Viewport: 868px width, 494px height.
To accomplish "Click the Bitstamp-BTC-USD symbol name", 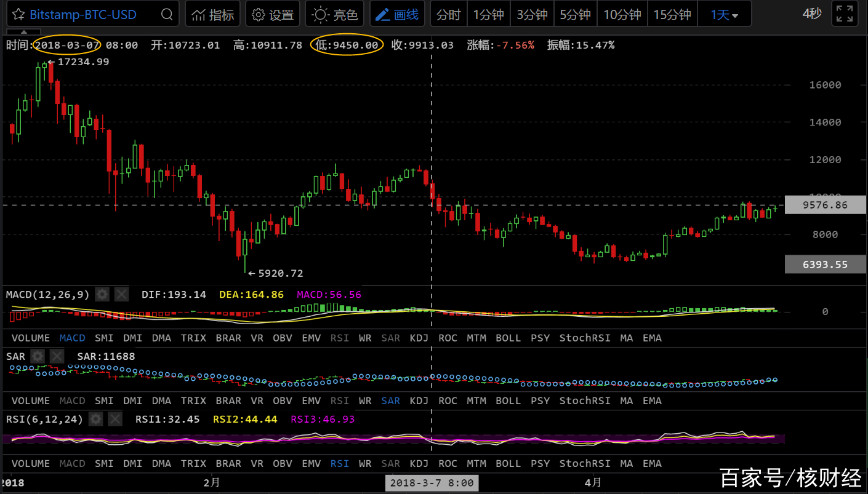I will pyautogui.click(x=83, y=15).
